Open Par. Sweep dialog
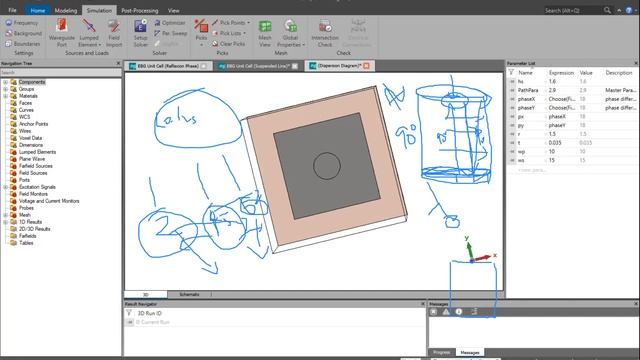 [x=171, y=33]
